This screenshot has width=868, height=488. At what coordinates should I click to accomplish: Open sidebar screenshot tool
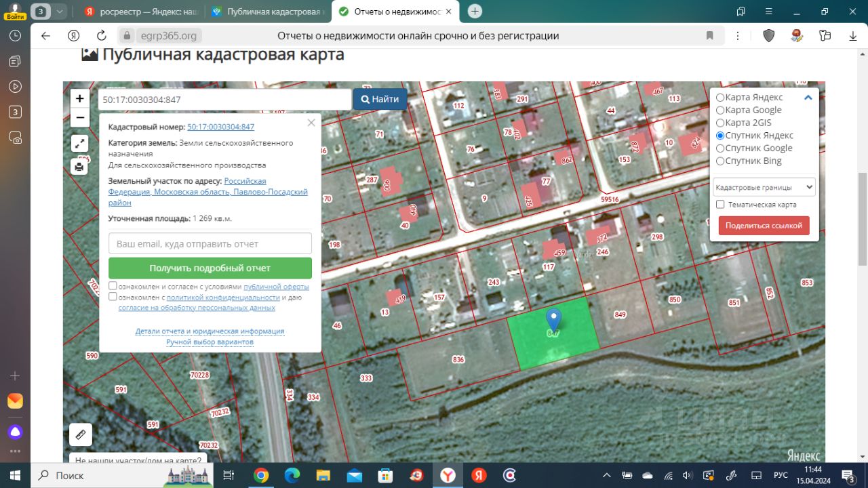coord(15,137)
